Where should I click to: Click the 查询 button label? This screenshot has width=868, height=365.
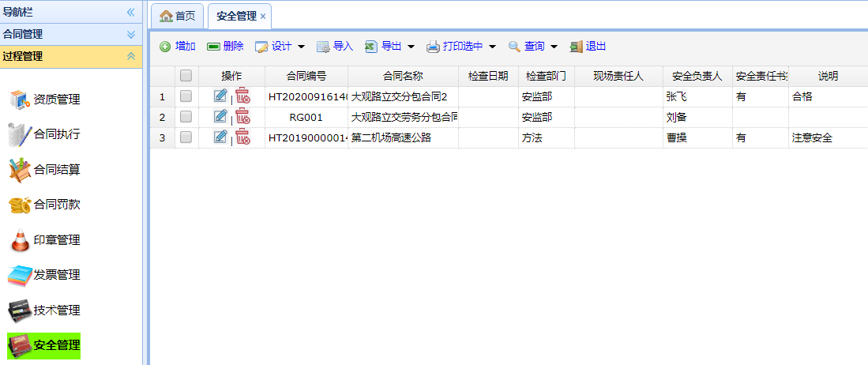click(x=534, y=47)
